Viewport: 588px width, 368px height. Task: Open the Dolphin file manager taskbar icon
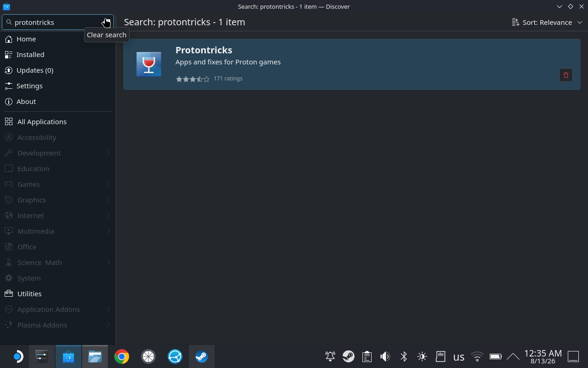pyautogui.click(x=95, y=356)
